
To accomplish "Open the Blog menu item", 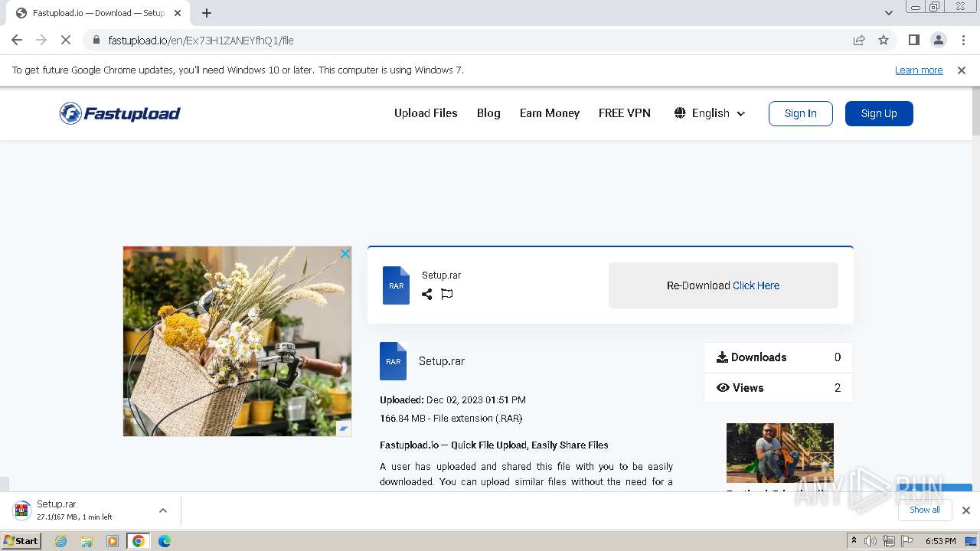I will pyautogui.click(x=488, y=112).
